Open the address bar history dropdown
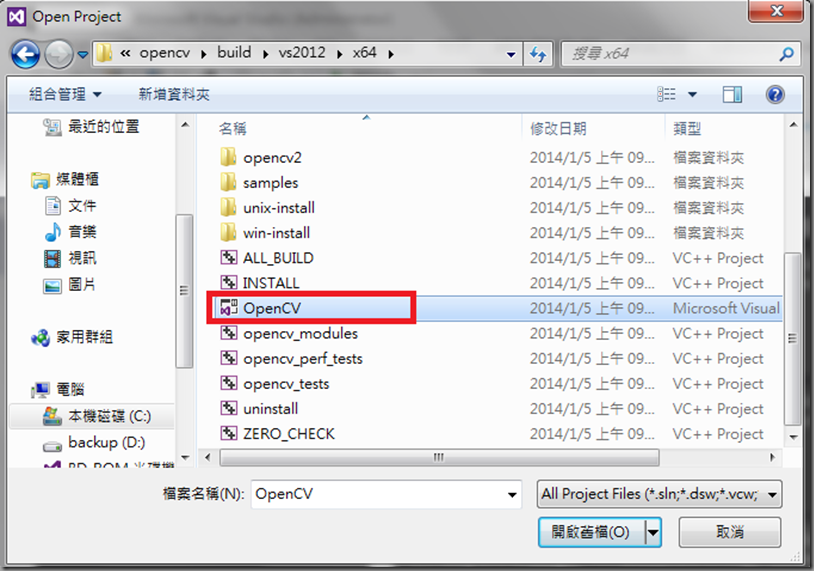 [511, 54]
